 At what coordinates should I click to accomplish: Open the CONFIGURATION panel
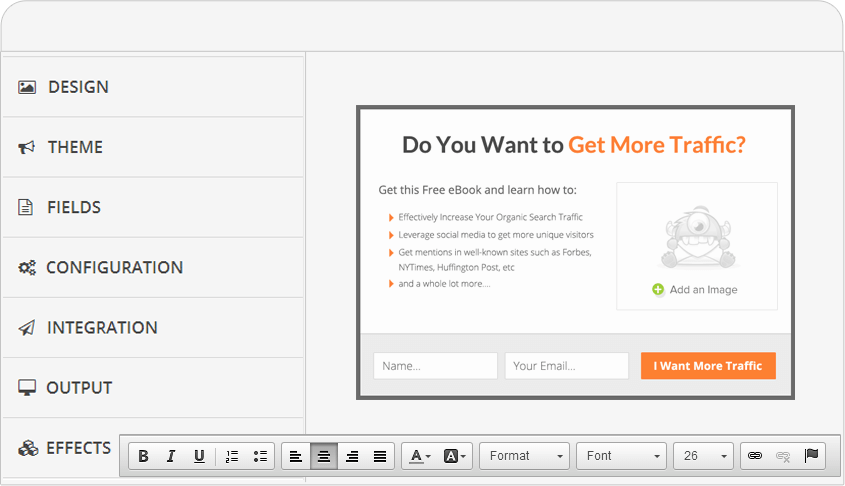[153, 268]
